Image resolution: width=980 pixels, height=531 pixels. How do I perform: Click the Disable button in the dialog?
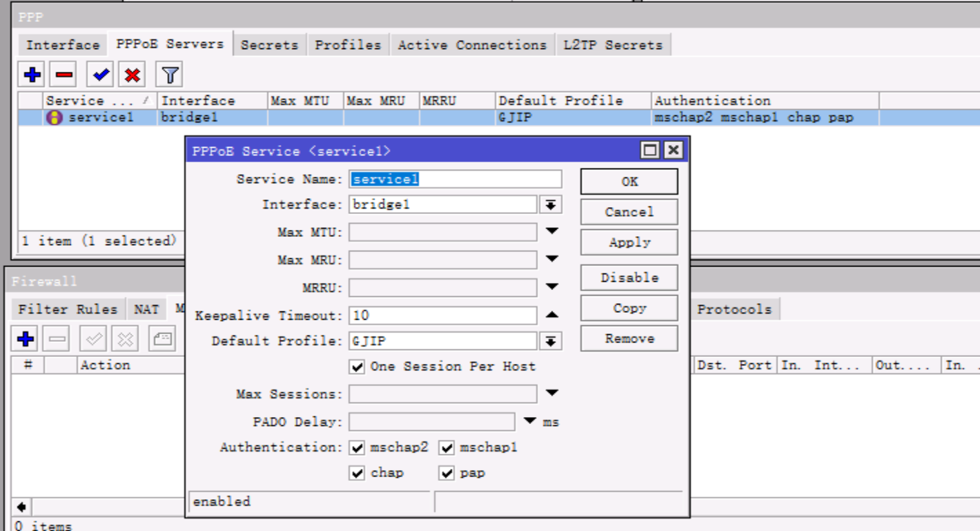pos(629,278)
